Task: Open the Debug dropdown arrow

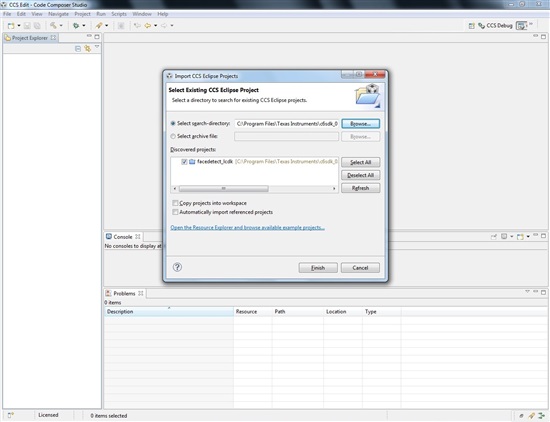Action: [x=84, y=26]
